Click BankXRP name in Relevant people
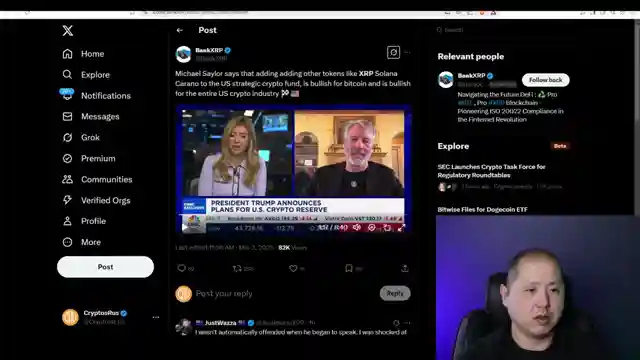This screenshot has height=360, width=640. (x=471, y=76)
